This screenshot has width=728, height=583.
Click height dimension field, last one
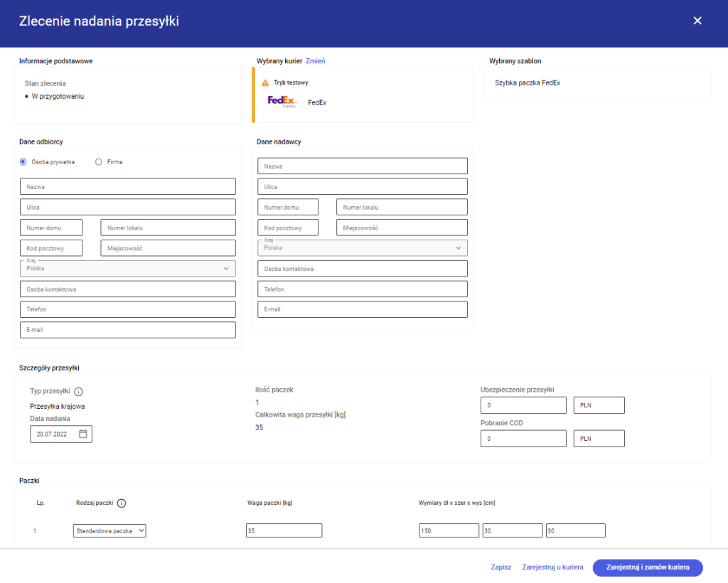coord(575,530)
